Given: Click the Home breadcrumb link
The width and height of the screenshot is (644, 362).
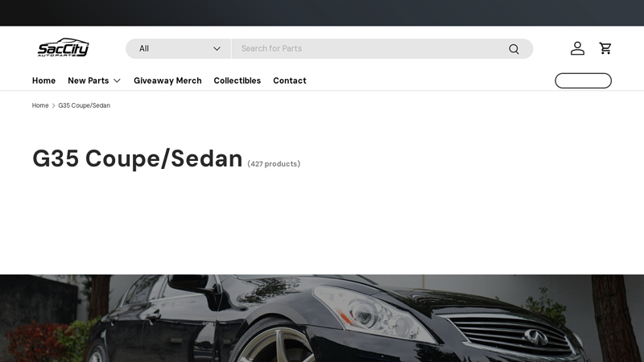Looking at the screenshot, I should tap(40, 105).
